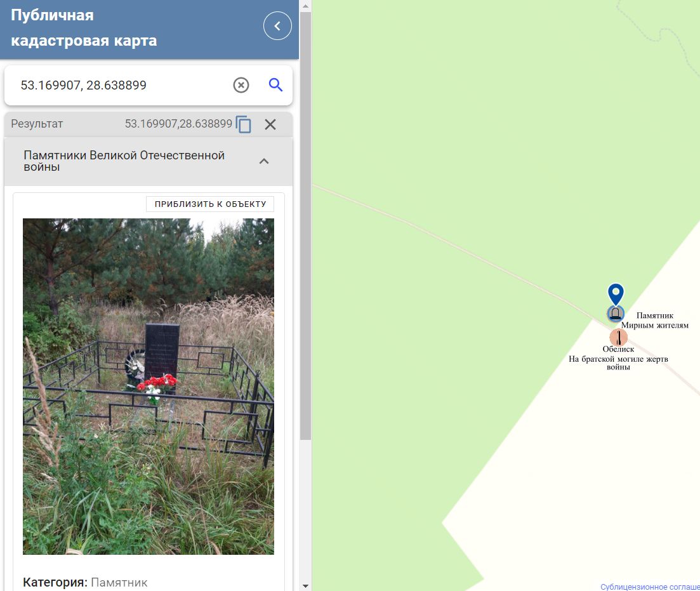Image resolution: width=700 pixels, height=591 pixels.
Task: Open the Сублицензионное соглашение link
Action: click(650, 587)
